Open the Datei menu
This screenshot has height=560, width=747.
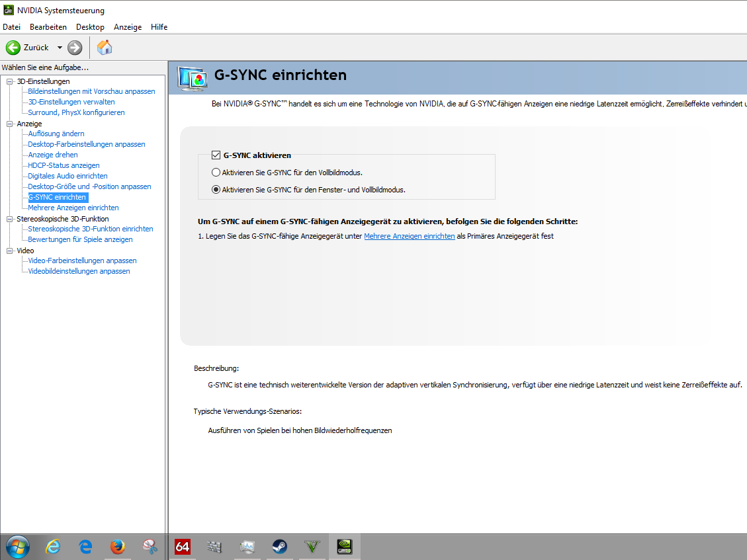pyautogui.click(x=11, y=27)
